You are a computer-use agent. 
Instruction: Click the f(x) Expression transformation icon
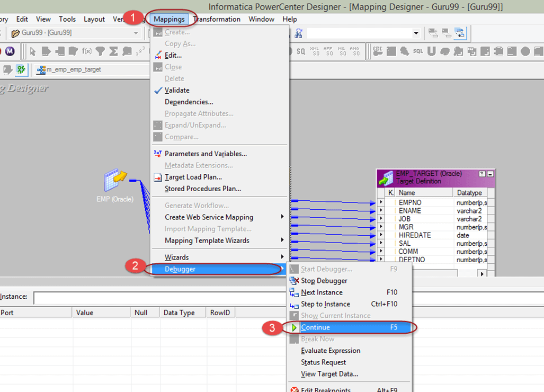tap(87, 51)
